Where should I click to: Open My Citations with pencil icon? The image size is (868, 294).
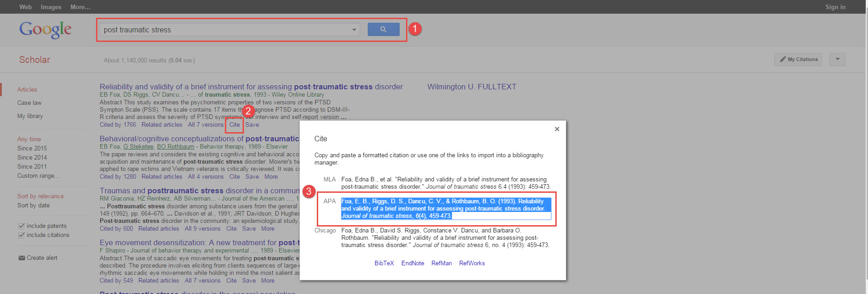pyautogui.click(x=798, y=59)
